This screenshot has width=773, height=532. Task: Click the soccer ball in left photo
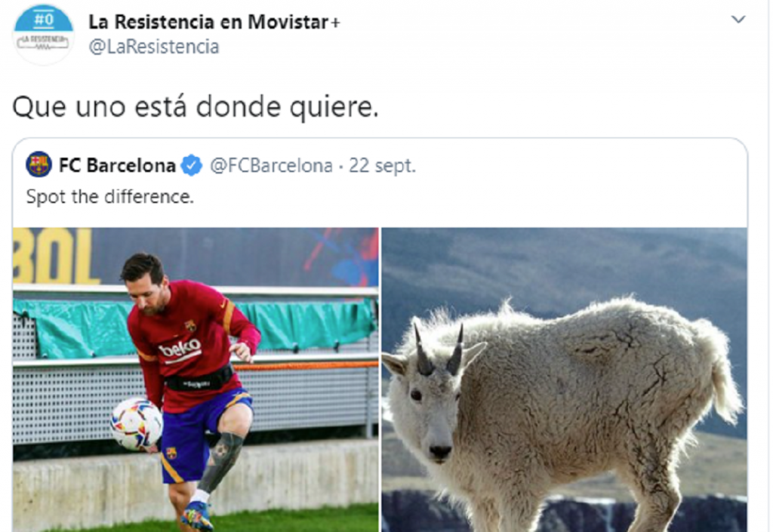point(137,425)
